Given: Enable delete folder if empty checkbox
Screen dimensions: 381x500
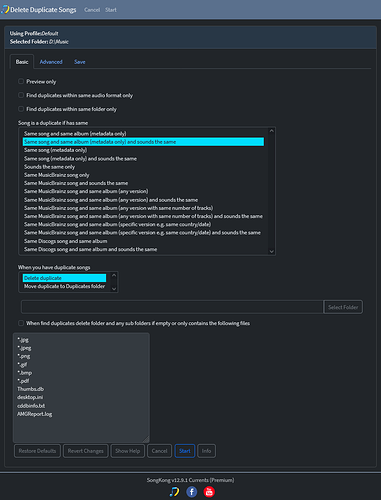Looking at the screenshot, I should [21, 323].
